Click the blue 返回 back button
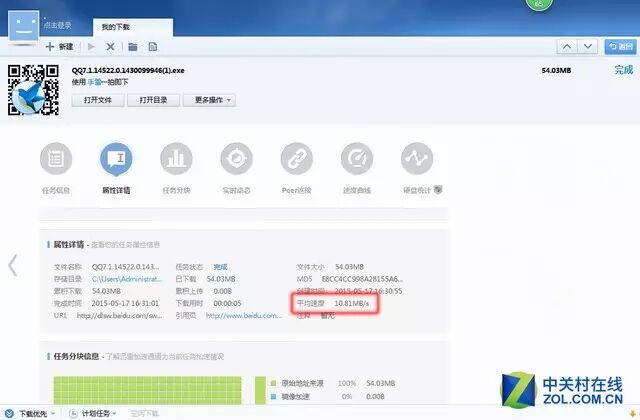 click(x=620, y=47)
